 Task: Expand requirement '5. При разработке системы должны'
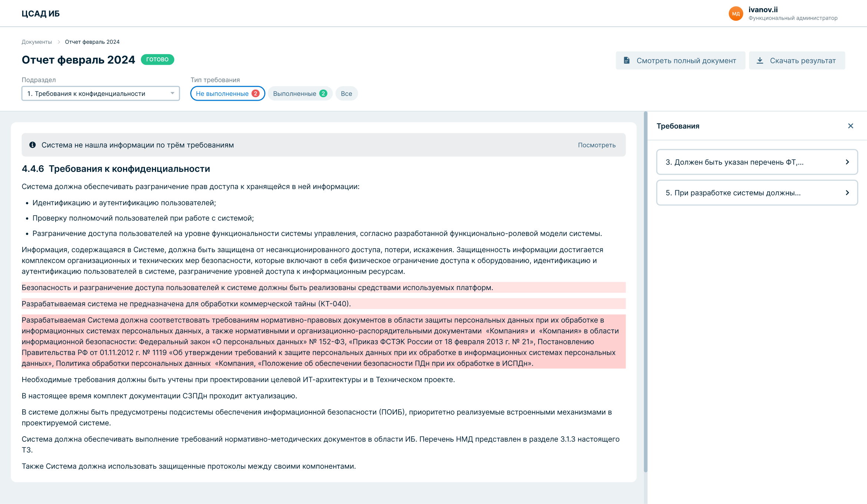734,193
